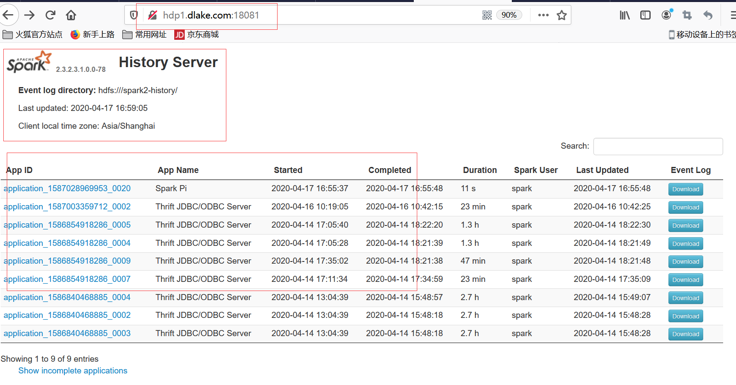This screenshot has height=385, width=736.
Task: Click the Spark logo
Action: click(x=29, y=62)
